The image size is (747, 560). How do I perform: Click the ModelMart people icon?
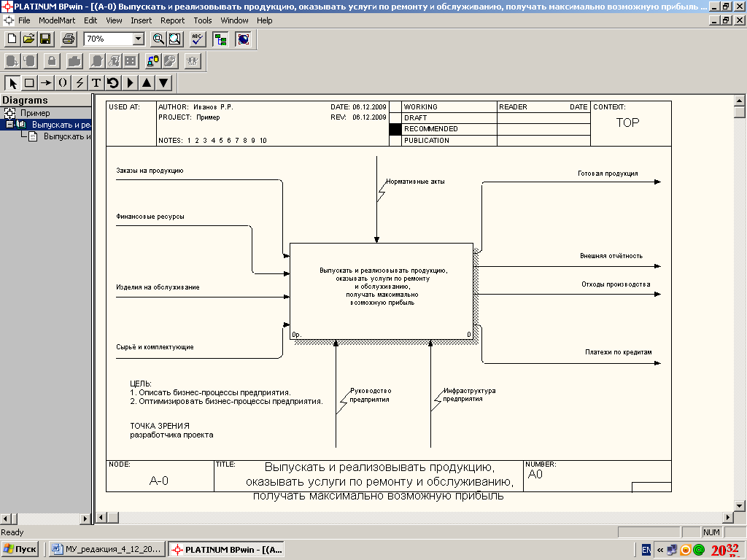click(x=193, y=61)
